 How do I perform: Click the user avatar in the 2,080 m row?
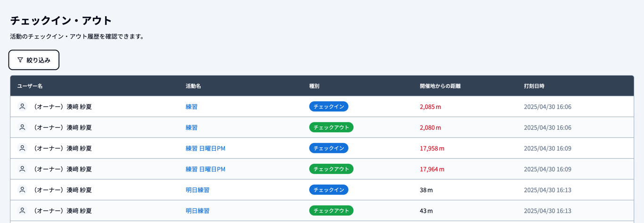(x=22, y=127)
